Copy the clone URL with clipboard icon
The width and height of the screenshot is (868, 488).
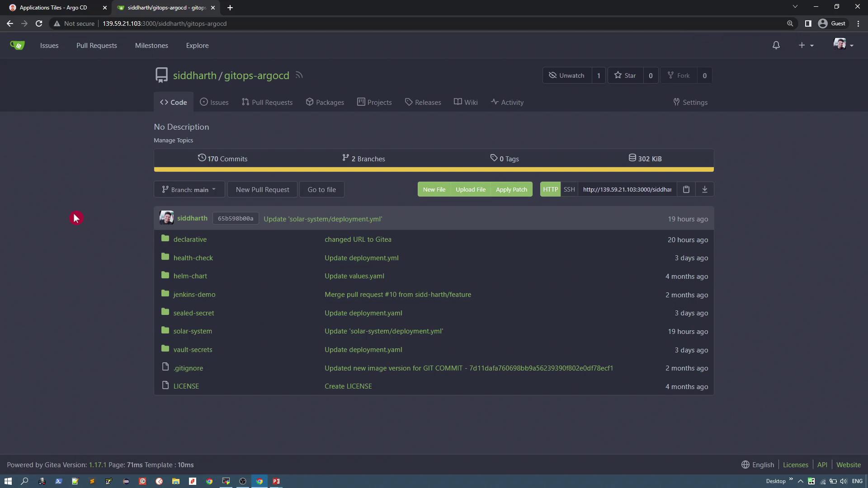point(686,189)
